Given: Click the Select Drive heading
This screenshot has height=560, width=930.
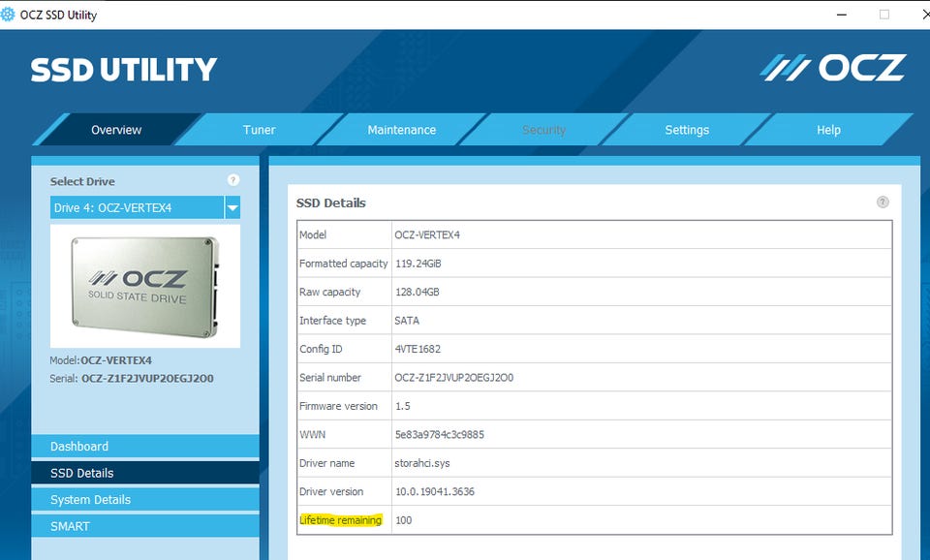Looking at the screenshot, I should click(82, 181).
